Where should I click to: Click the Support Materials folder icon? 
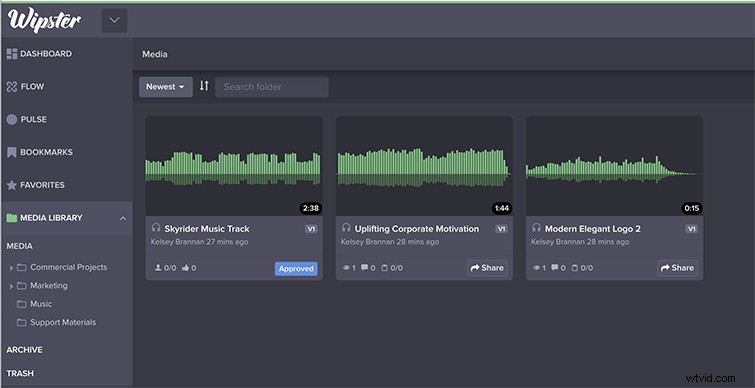[22, 323]
